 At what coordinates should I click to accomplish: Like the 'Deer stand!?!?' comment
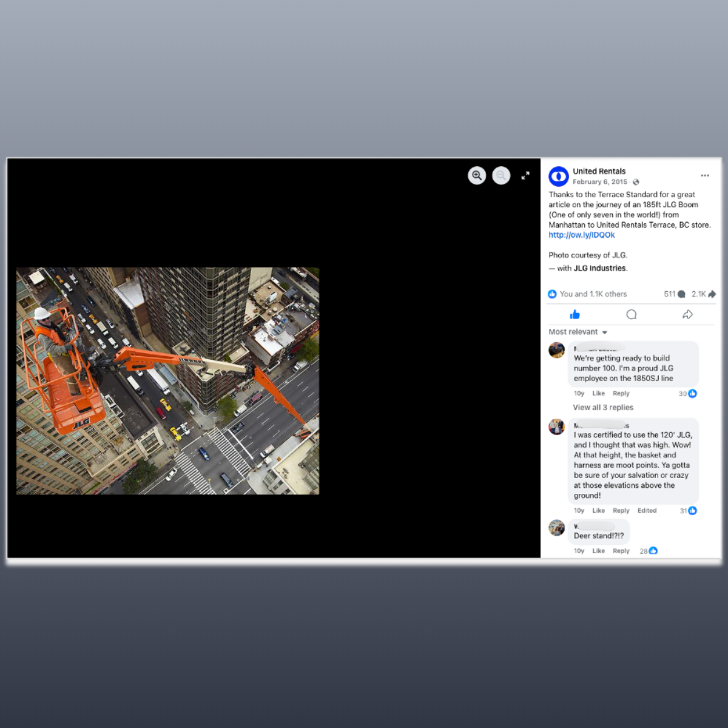point(598,551)
